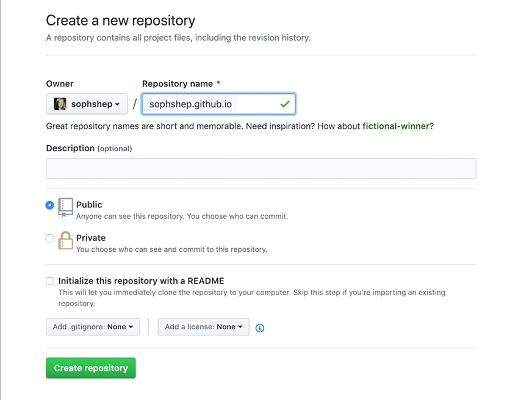Click the sophshep.github.io text in name field
Image resolution: width=532 pixels, height=400 pixels.
[189, 104]
